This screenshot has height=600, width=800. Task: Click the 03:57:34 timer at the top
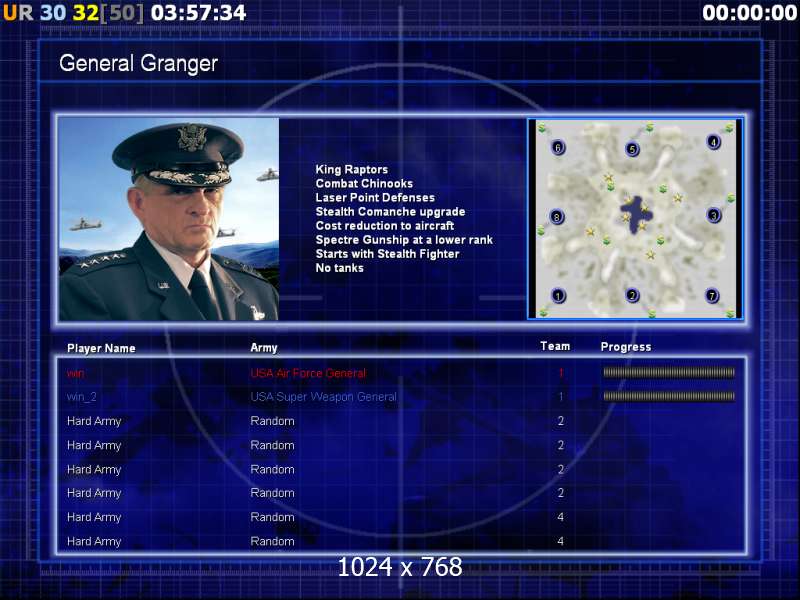(x=198, y=13)
